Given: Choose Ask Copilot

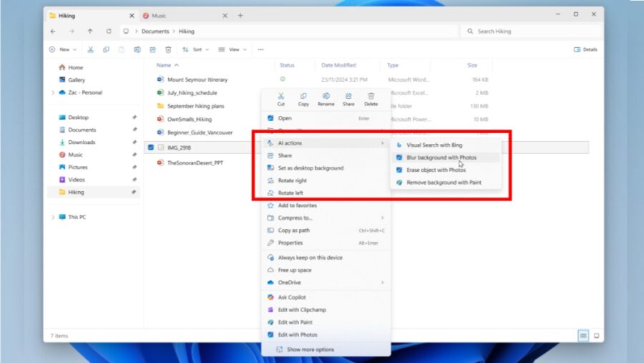Looking at the screenshot, I should point(326,297).
